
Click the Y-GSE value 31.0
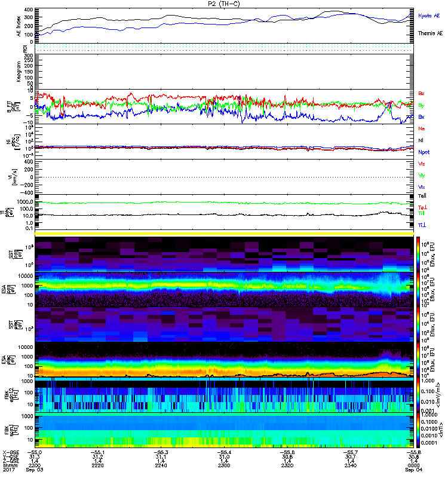point(224,456)
